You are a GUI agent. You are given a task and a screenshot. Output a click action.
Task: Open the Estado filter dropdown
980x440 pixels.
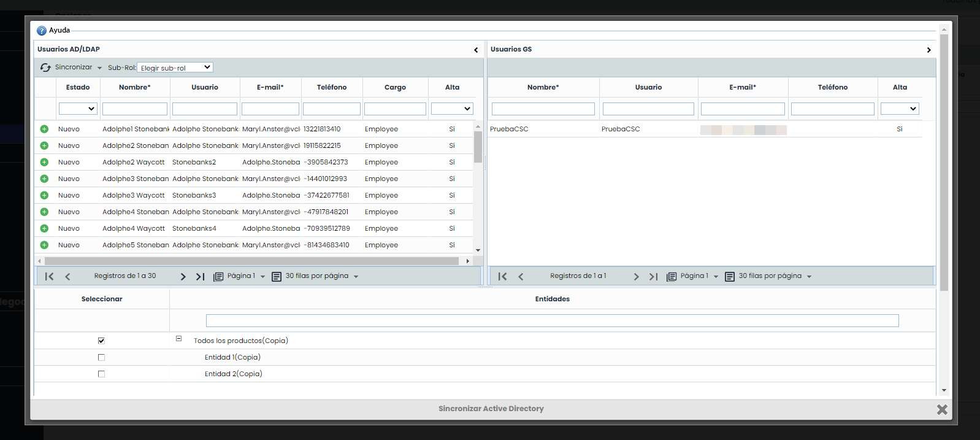click(x=78, y=109)
